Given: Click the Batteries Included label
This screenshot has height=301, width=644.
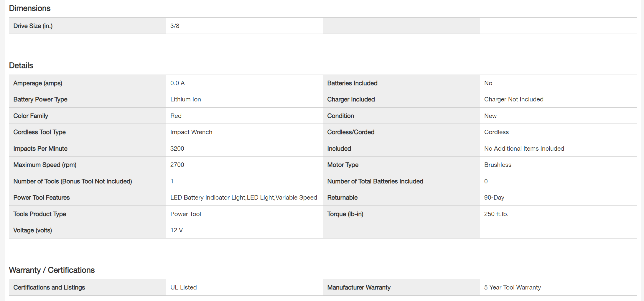Looking at the screenshot, I should tap(352, 83).
